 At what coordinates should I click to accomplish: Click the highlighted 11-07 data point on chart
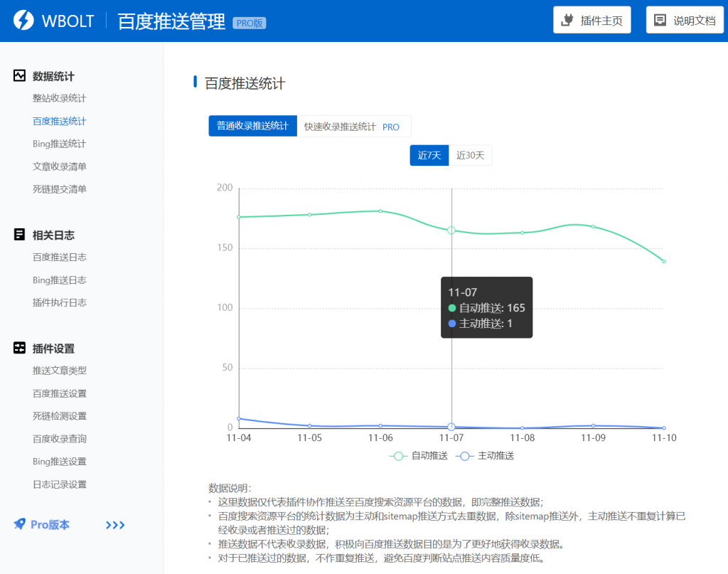click(x=451, y=229)
